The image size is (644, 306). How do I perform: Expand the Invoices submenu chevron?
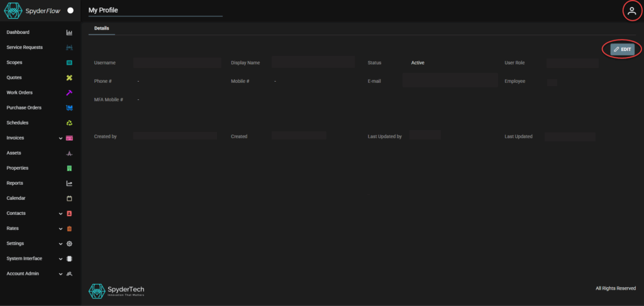60,138
